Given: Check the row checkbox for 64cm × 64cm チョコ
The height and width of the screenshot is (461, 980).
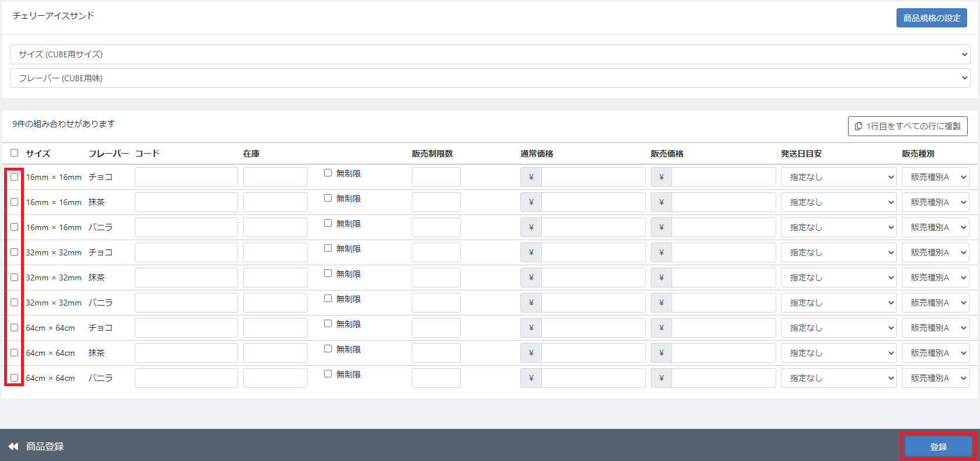Looking at the screenshot, I should click(15, 328).
